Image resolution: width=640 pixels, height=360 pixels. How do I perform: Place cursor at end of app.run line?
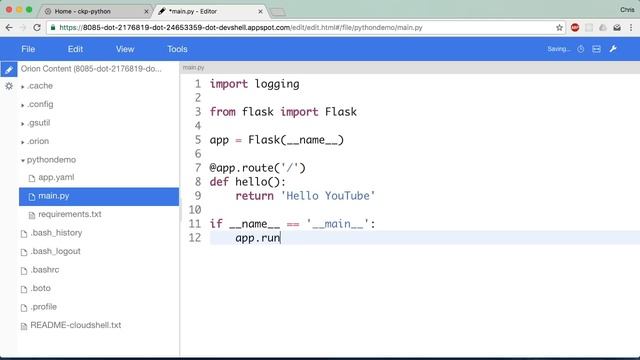(x=281, y=238)
